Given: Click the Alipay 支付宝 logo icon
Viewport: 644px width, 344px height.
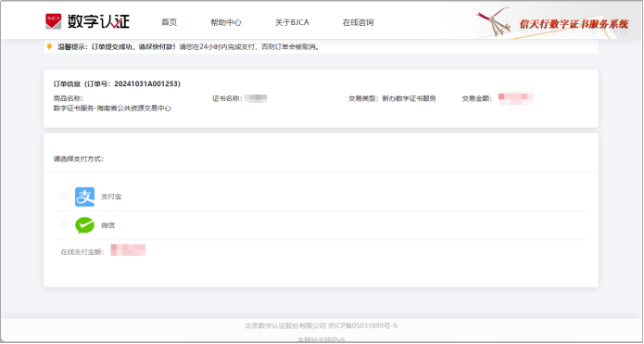Looking at the screenshot, I should coord(84,197).
